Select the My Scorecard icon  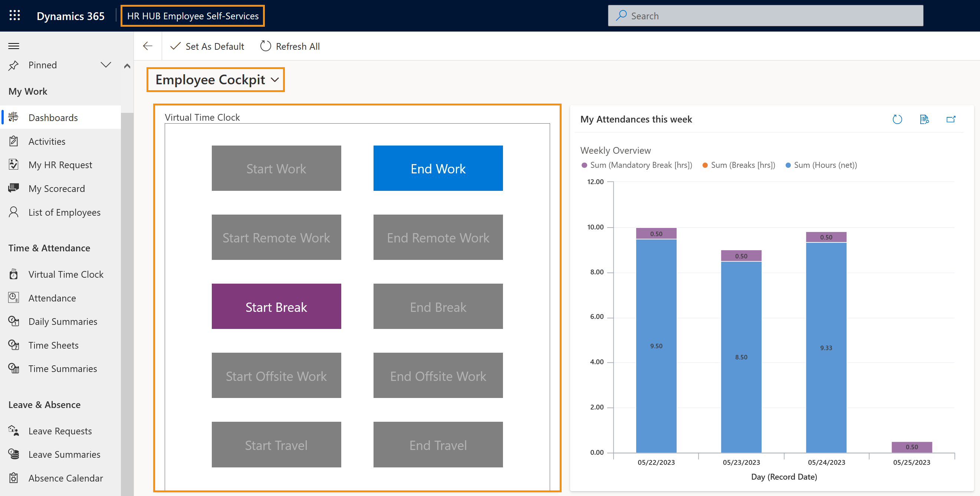[x=14, y=188]
